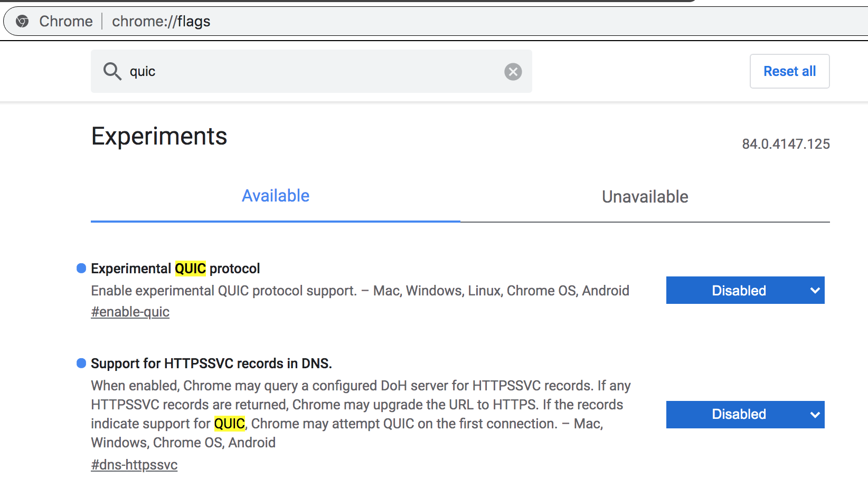Click the chevron arrow on dns-httpssvc dropdown

pos(815,415)
